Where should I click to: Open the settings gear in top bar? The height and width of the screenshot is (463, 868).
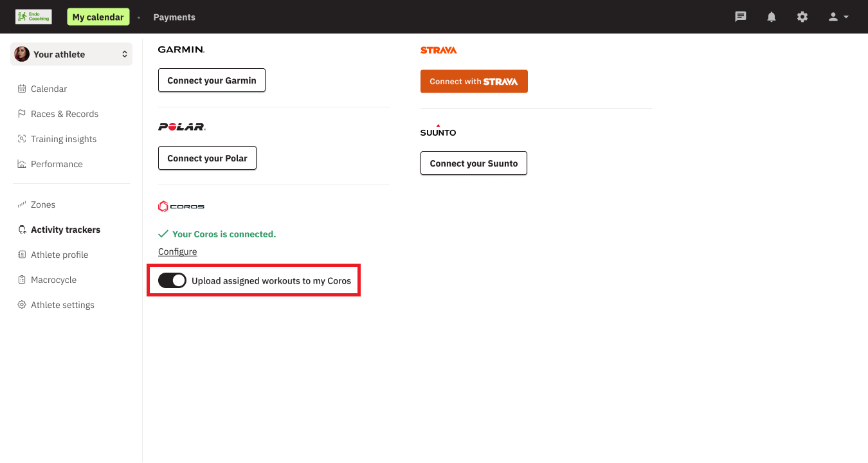pos(802,17)
